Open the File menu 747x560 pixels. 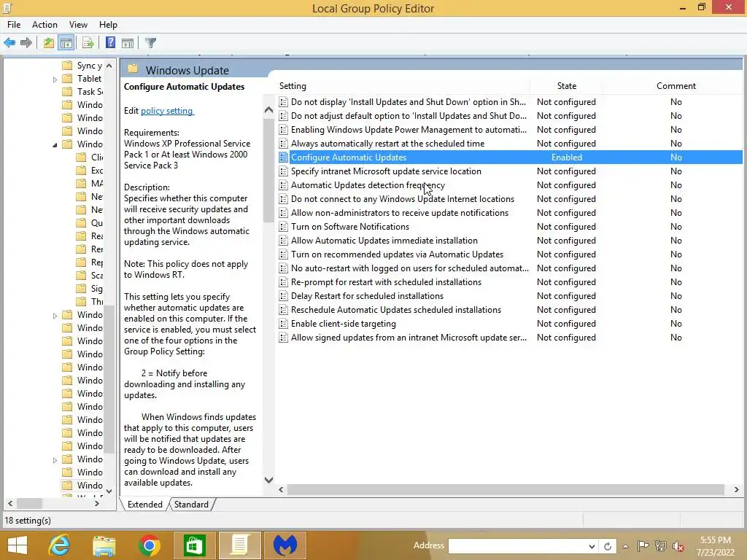click(14, 25)
